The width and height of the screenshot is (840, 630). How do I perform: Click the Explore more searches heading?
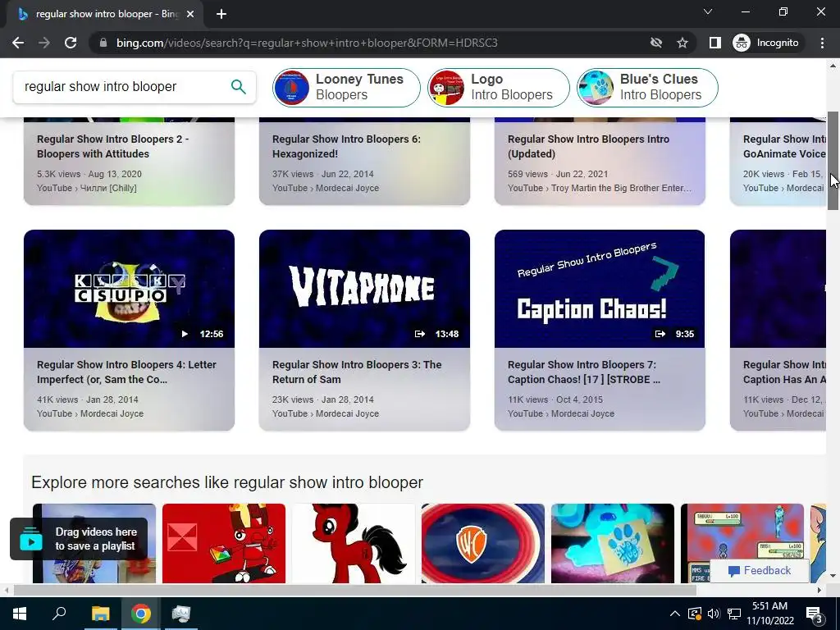pos(227,482)
